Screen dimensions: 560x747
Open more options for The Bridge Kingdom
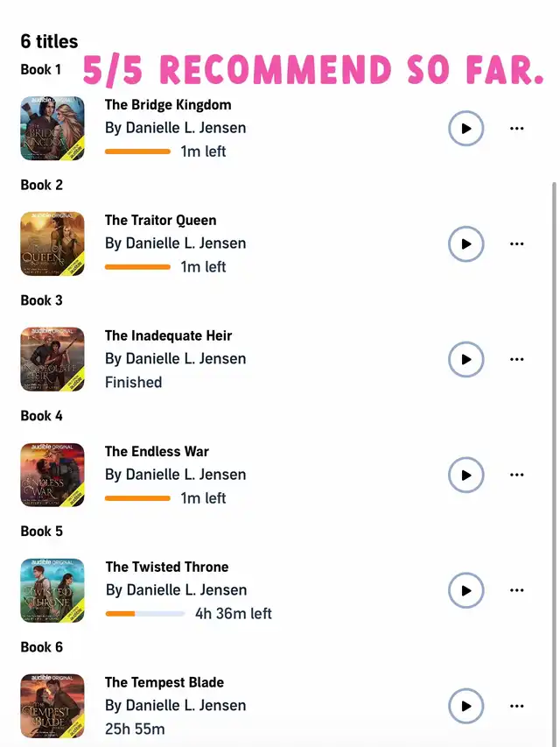(516, 128)
